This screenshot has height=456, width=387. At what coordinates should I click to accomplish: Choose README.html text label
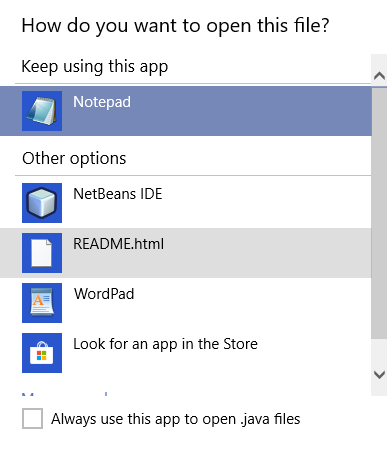point(119,244)
